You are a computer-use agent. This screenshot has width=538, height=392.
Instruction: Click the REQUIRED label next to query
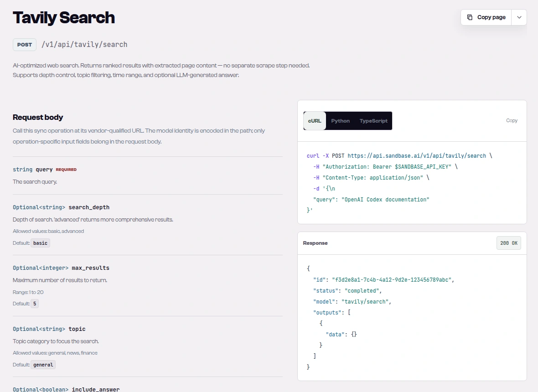pyautogui.click(x=66, y=170)
